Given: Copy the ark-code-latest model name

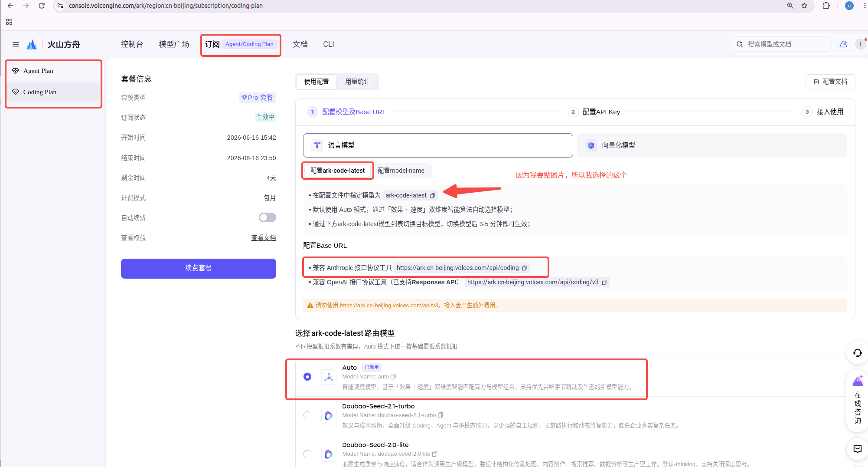Looking at the screenshot, I should coord(432,196).
